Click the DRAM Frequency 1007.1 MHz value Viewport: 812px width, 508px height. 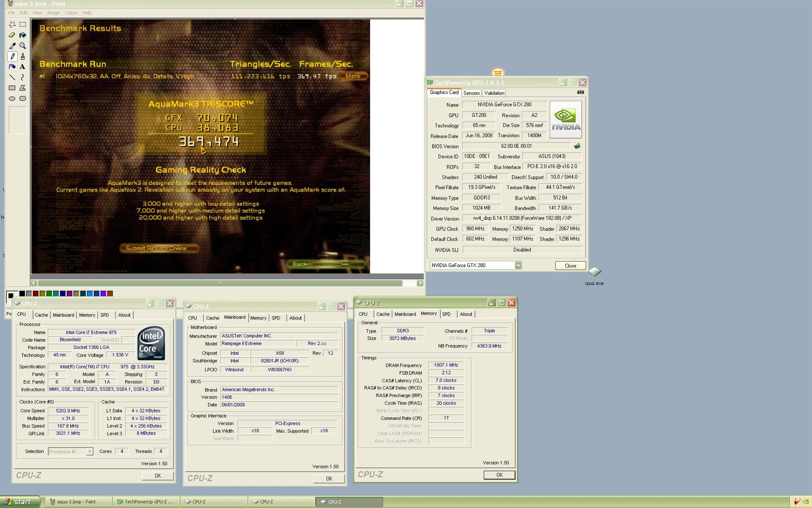tap(446, 365)
